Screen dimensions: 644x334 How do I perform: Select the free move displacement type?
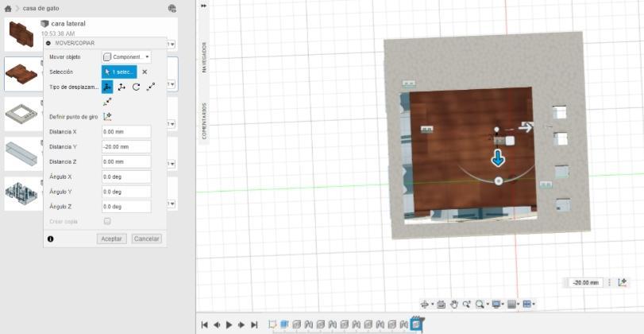[107, 87]
